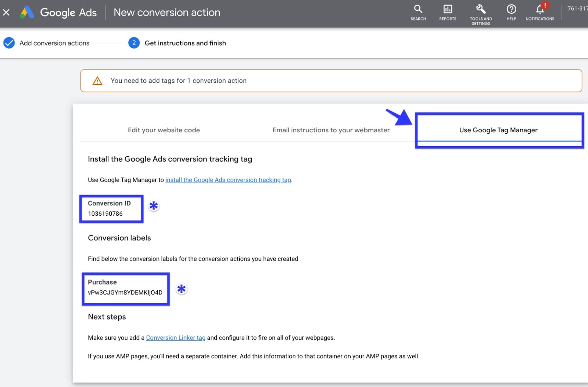This screenshot has width=588, height=387.
Task: Click the warning triangle icon in alert
Action: (97, 81)
